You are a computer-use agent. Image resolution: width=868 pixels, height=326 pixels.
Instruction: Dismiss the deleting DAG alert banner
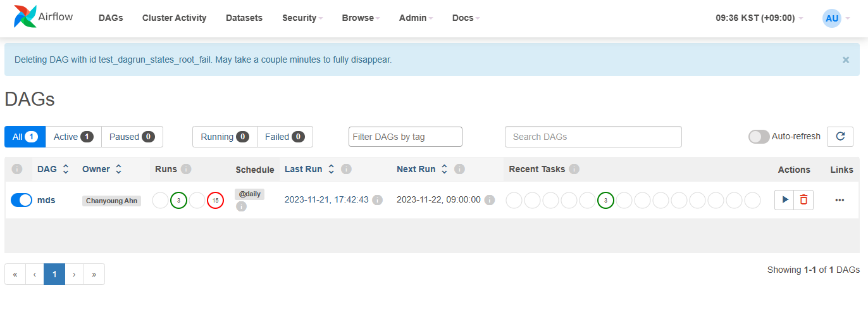click(x=845, y=60)
